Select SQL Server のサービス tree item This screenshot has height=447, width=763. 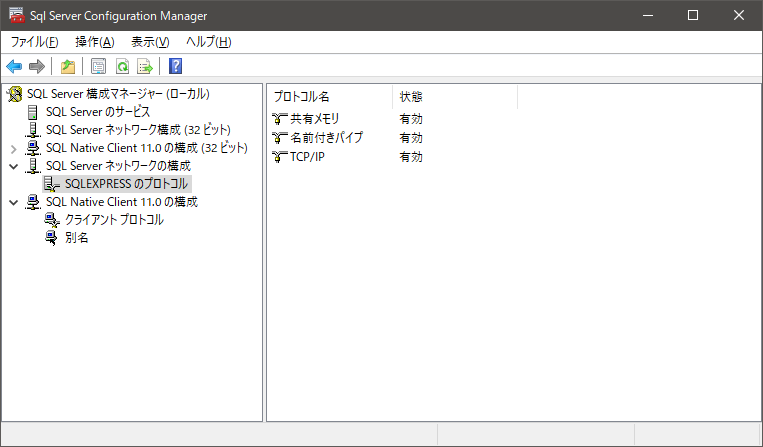98,112
